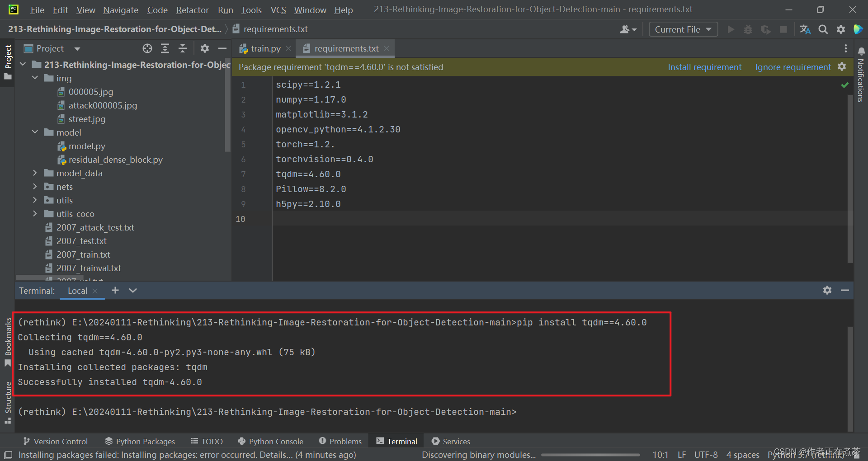Expand the model_data folder
868x461 pixels.
[x=35, y=173]
